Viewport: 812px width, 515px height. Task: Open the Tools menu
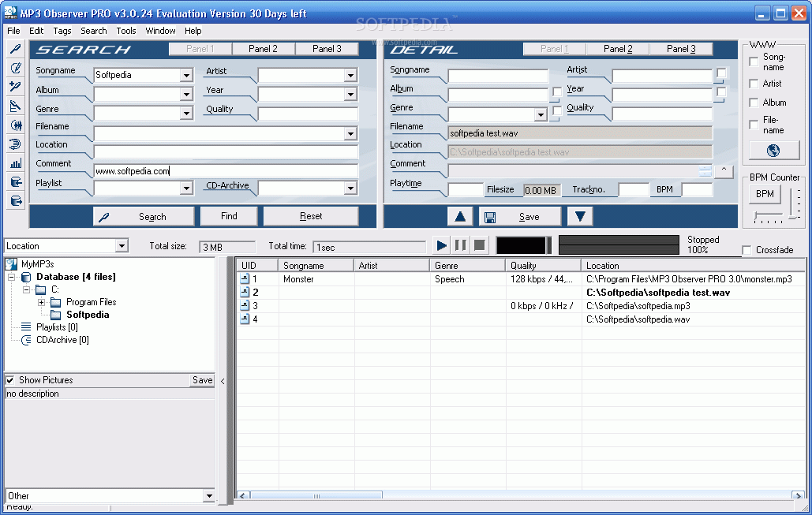pos(125,31)
